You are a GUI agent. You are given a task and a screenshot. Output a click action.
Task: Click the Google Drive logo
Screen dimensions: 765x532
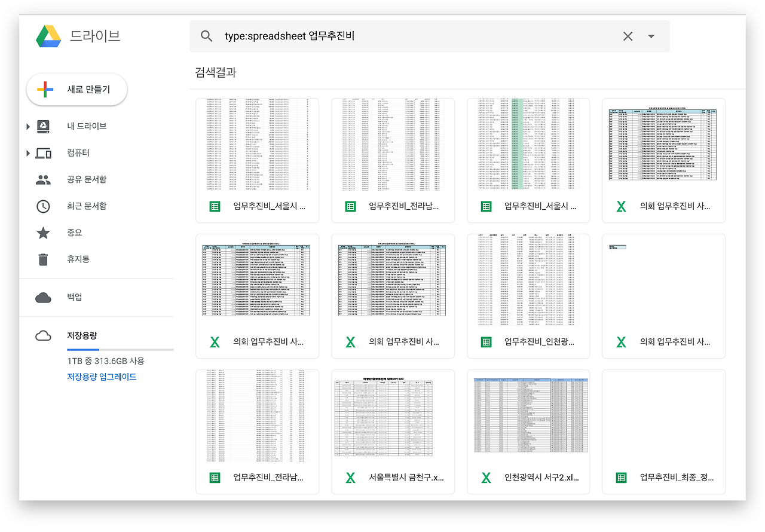coord(48,36)
